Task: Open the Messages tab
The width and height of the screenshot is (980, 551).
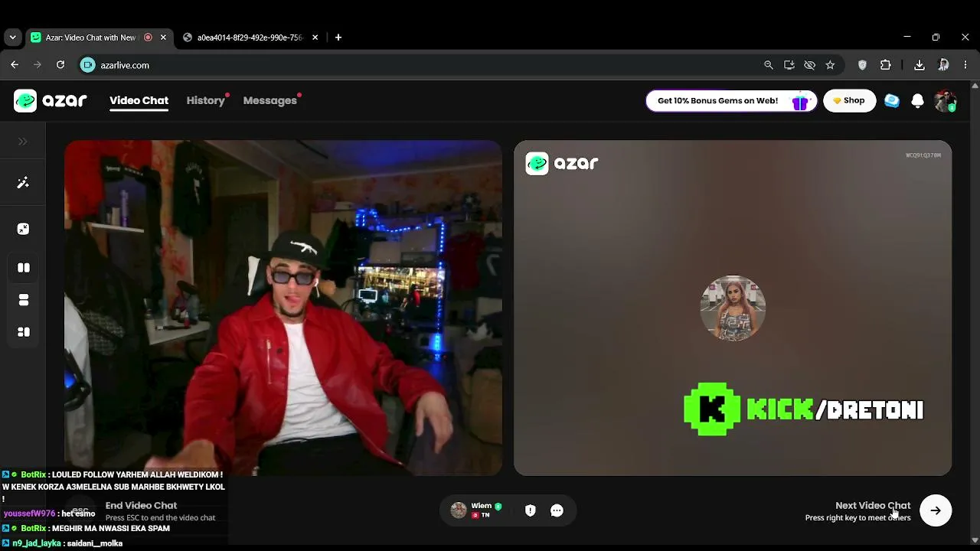Action: tap(269, 100)
